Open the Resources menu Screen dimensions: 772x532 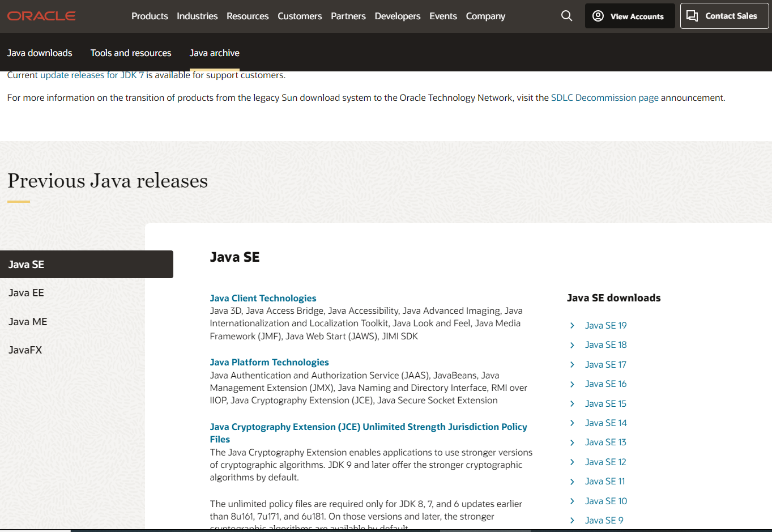[x=248, y=16]
